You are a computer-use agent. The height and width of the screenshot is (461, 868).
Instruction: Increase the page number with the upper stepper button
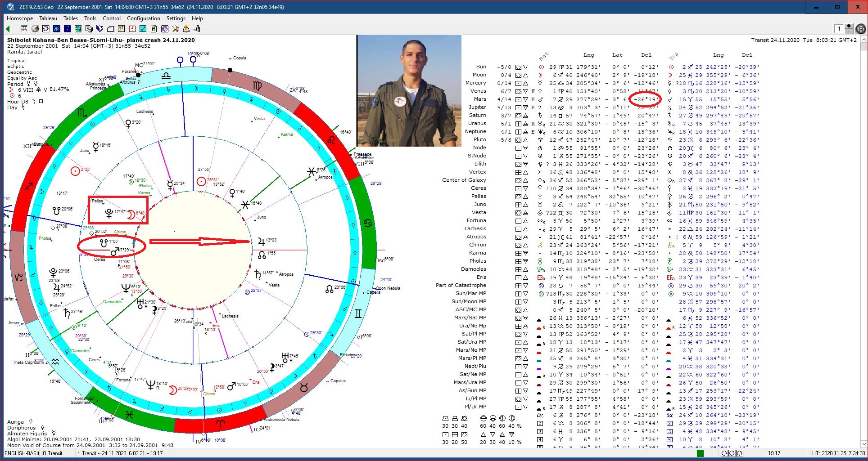click(849, 27)
